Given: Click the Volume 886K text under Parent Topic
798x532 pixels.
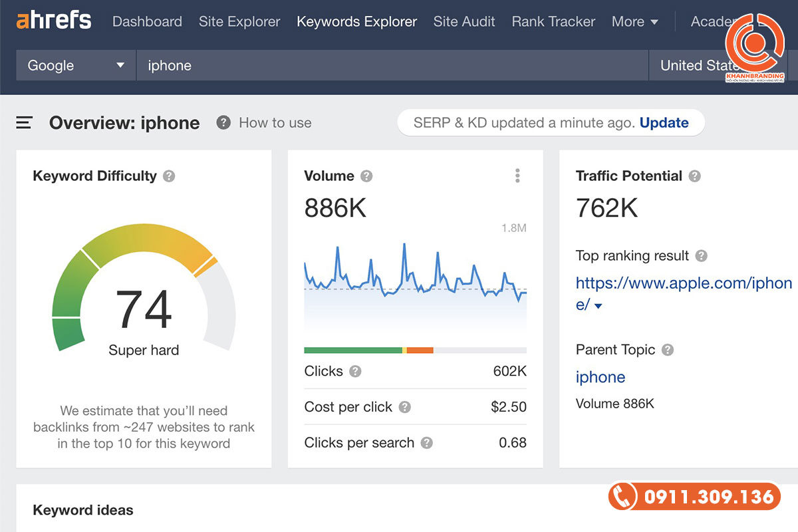Looking at the screenshot, I should (615, 404).
